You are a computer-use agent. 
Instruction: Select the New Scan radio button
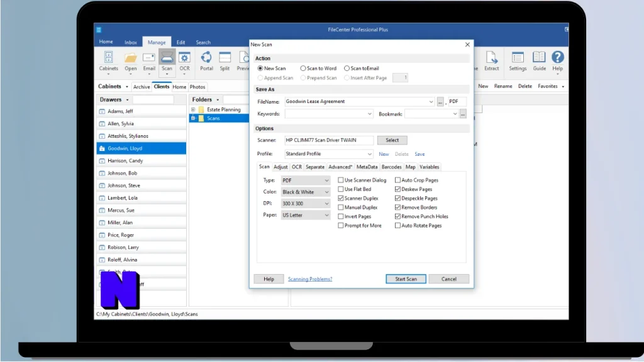[x=260, y=69]
